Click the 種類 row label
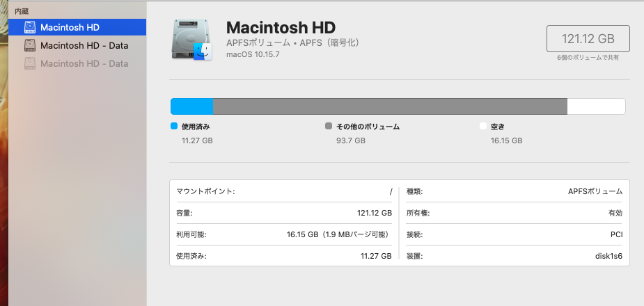 click(414, 191)
